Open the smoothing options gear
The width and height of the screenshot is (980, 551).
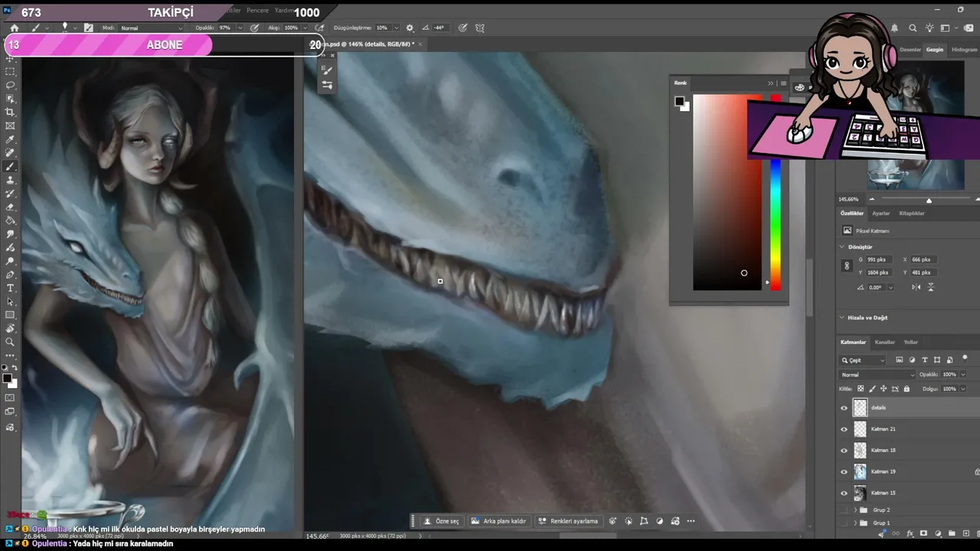click(410, 28)
